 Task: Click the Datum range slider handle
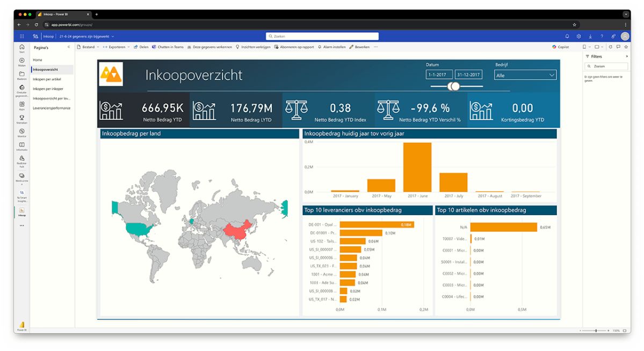(x=454, y=86)
